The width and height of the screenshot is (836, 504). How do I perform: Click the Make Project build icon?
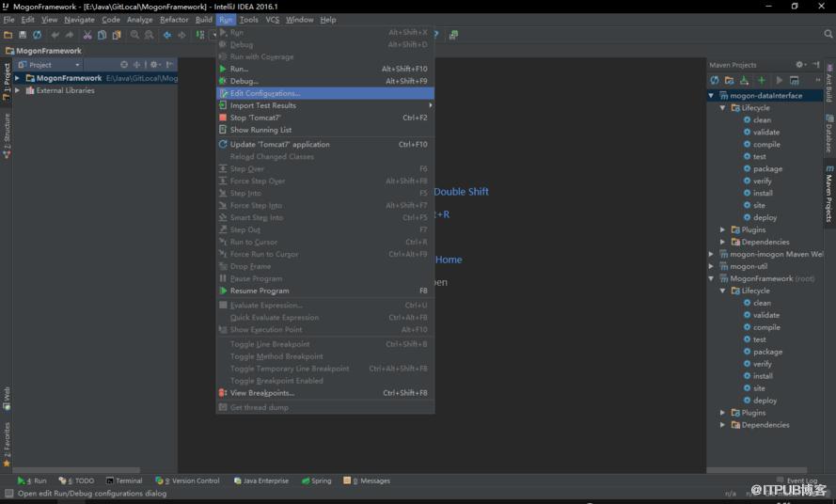click(200, 35)
